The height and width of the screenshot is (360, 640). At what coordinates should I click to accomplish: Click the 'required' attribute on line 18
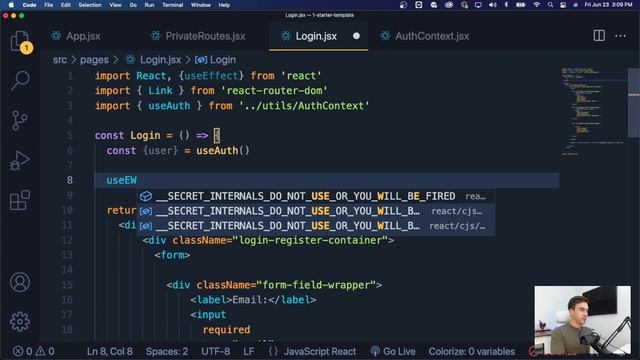(227, 330)
